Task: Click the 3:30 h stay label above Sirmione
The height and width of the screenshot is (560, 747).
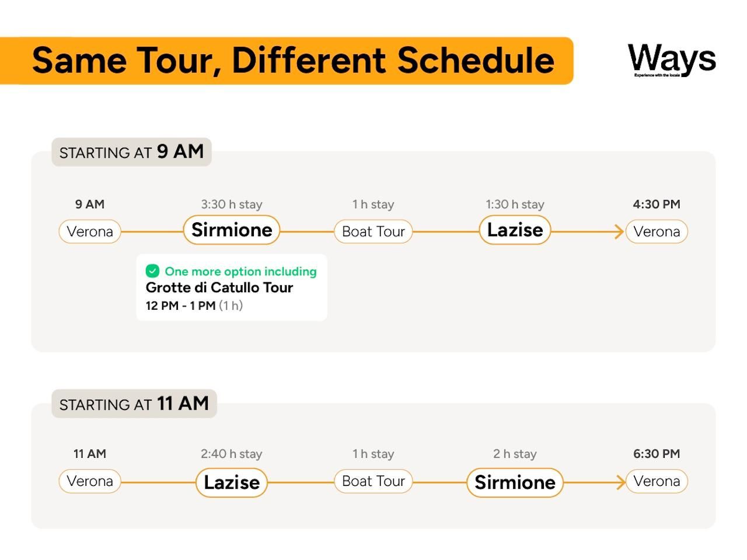Action: [x=232, y=204]
